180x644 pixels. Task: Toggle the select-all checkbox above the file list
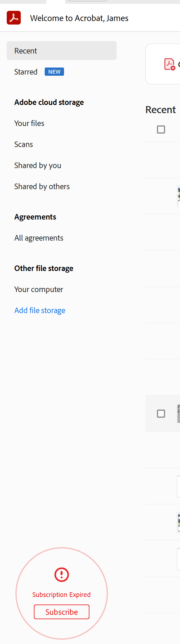pos(161,130)
